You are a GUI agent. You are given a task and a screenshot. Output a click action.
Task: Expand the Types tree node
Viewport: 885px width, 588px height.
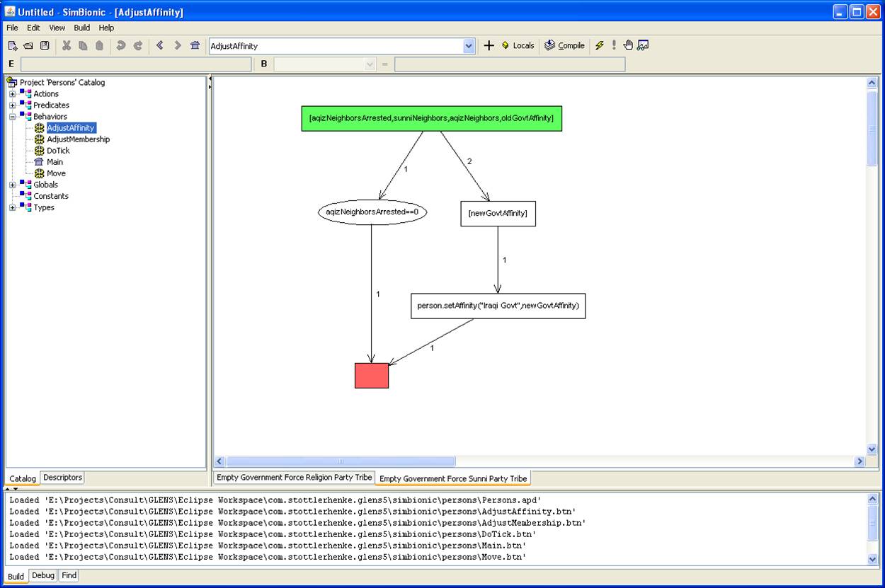point(12,207)
